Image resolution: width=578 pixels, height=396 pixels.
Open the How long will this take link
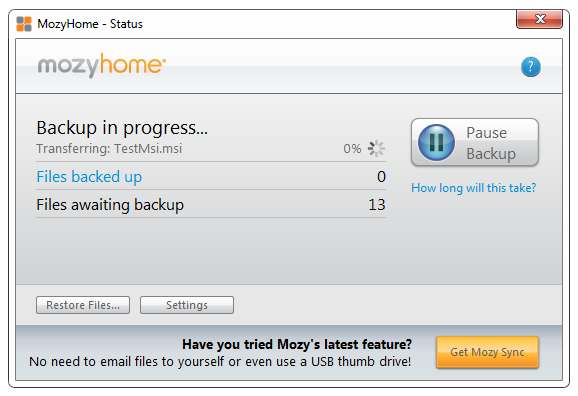coord(474,188)
